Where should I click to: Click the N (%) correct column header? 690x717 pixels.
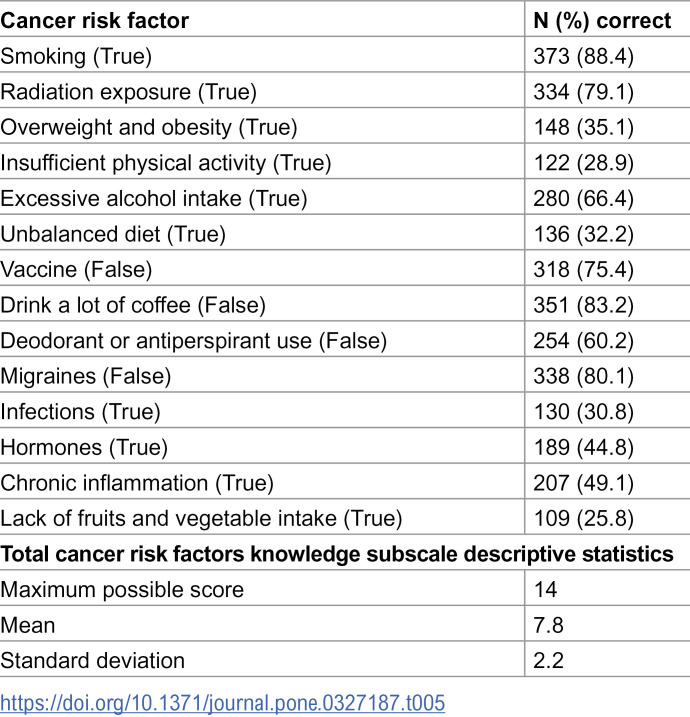(x=602, y=21)
